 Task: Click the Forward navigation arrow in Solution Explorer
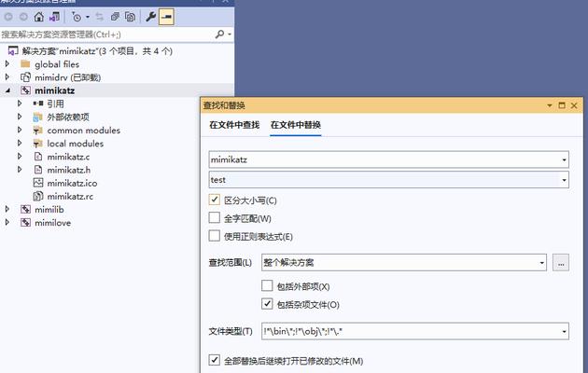[x=23, y=17]
